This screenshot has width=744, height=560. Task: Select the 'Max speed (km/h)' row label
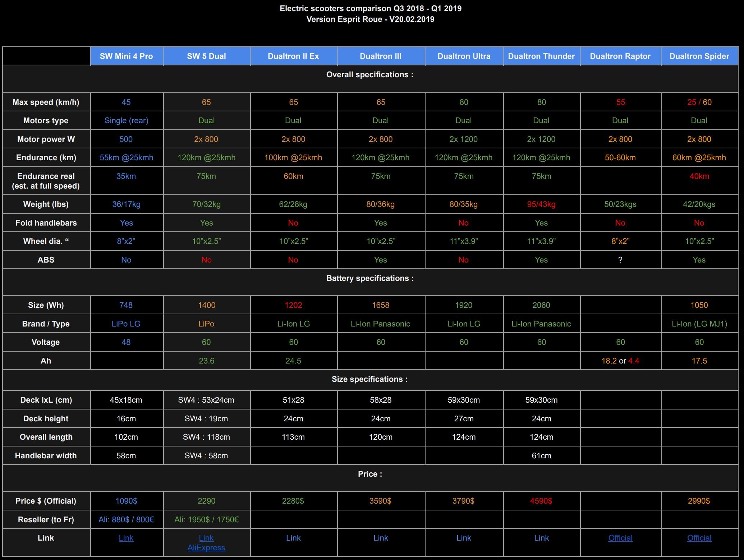coord(46,102)
